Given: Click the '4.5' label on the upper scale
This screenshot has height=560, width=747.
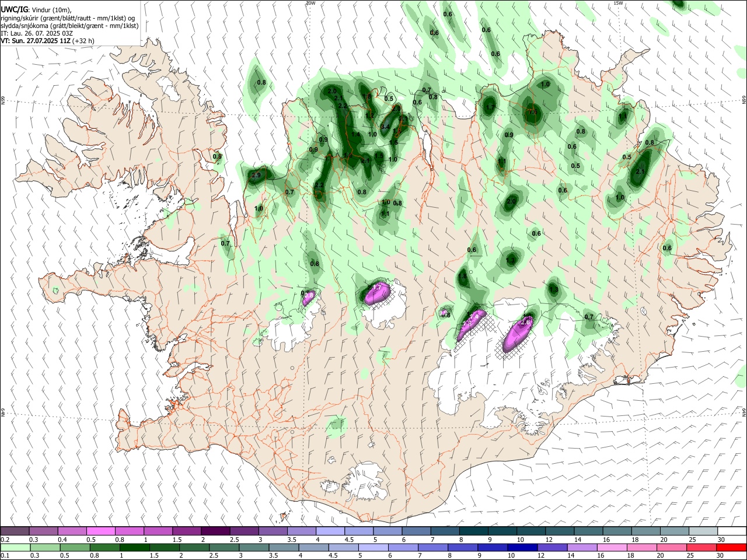Looking at the screenshot, I should point(349,540).
